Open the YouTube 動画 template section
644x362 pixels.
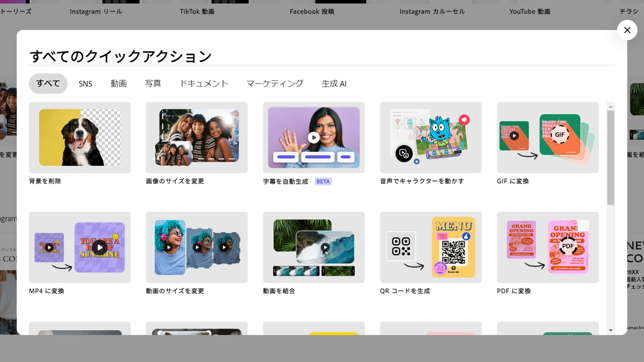(x=529, y=11)
